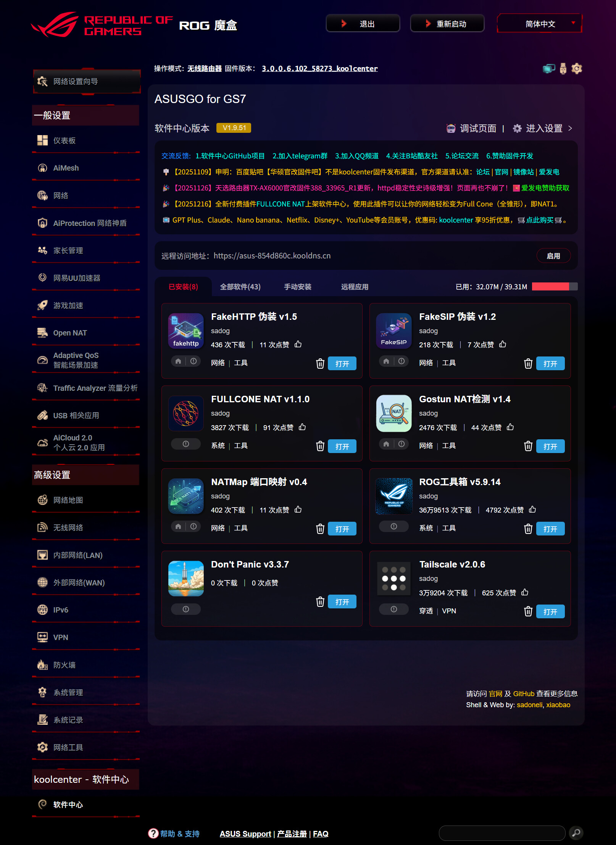Click the 退出 logout button
This screenshot has width=616, height=845.
[363, 24]
